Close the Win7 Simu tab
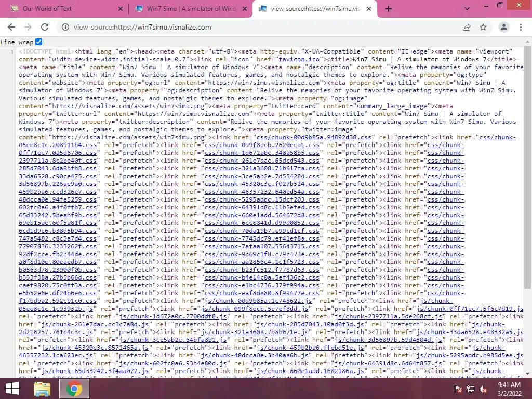This screenshot has width=532, height=399. pyautogui.click(x=245, y=9)
